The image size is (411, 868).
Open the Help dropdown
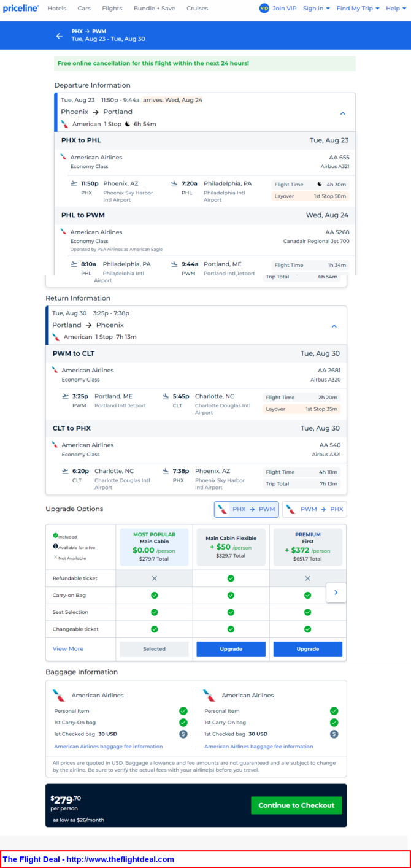[396, 9]
